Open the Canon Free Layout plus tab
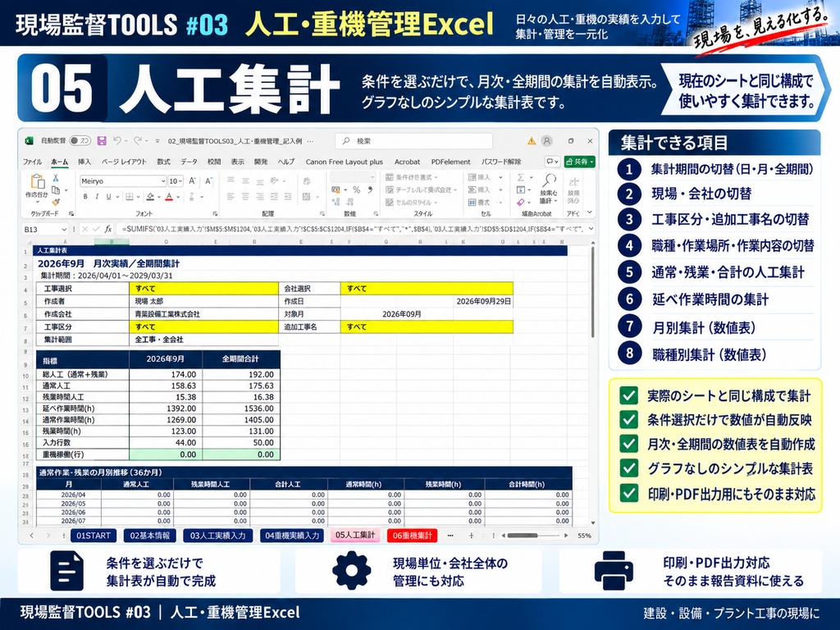This screenshot has width=840, height=630. click(344, 162)
